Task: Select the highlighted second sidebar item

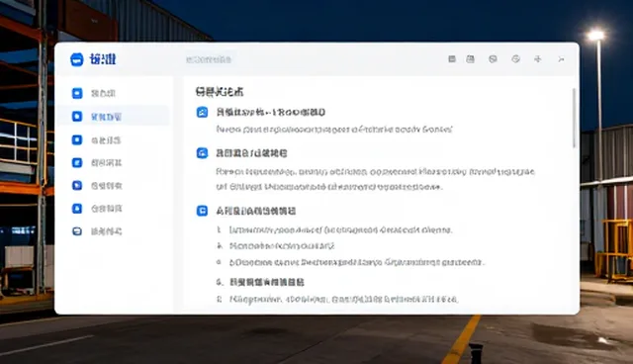Action: click(113, 117)
